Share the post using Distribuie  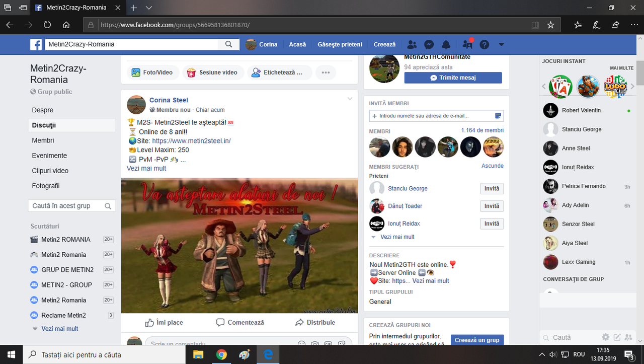tap(315, 322)
